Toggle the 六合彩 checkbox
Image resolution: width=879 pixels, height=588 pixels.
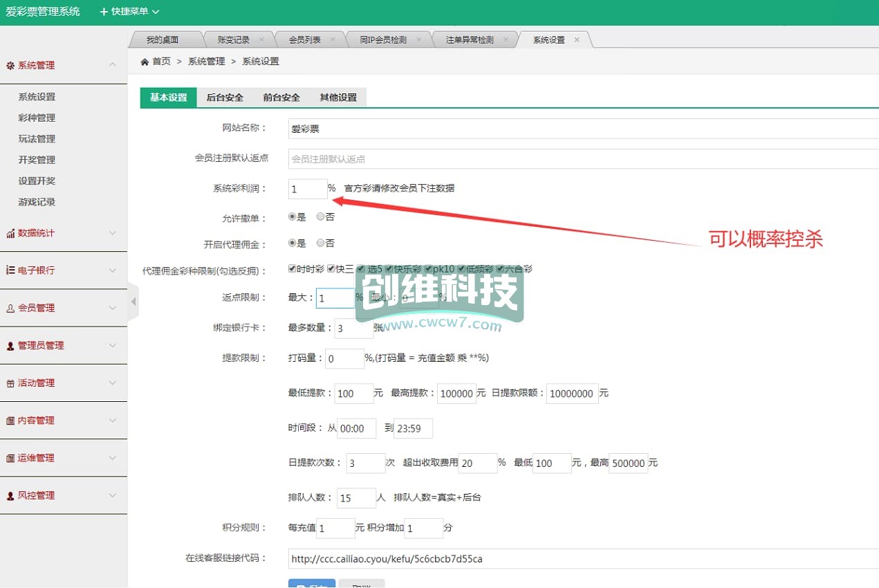[x=500, y=268]
